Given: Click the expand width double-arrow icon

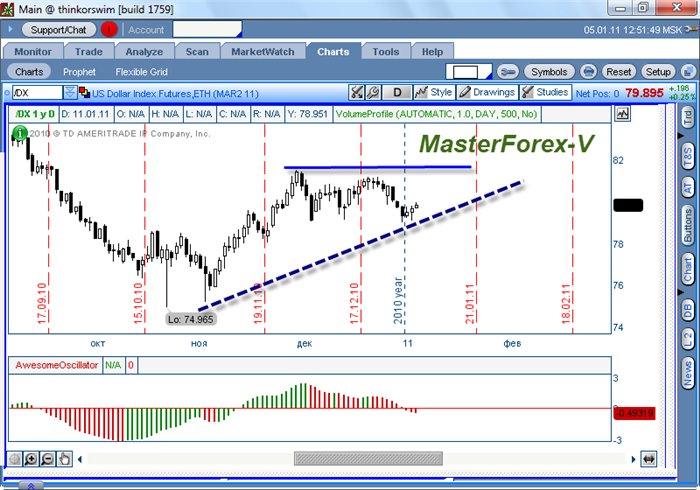Looking at the screenshot, I should click(649, 459).
